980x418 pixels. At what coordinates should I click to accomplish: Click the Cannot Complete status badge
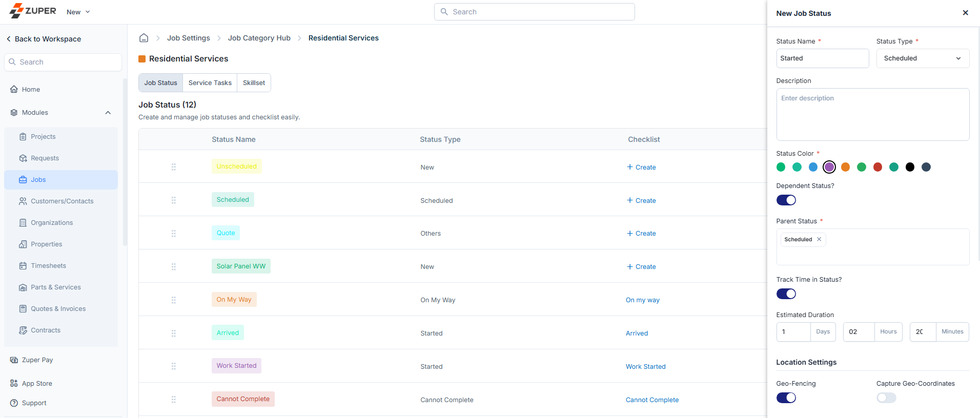point(243,399)
